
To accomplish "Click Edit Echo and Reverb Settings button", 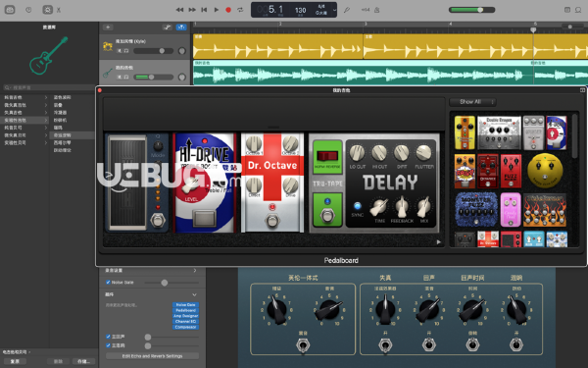I will coord(152,356).
